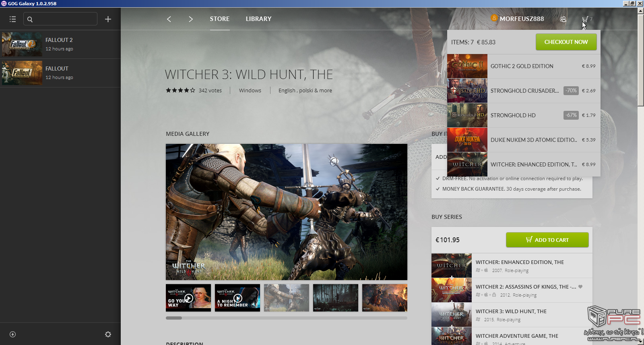Click the scroll up arrow of the page

point(641,11)
